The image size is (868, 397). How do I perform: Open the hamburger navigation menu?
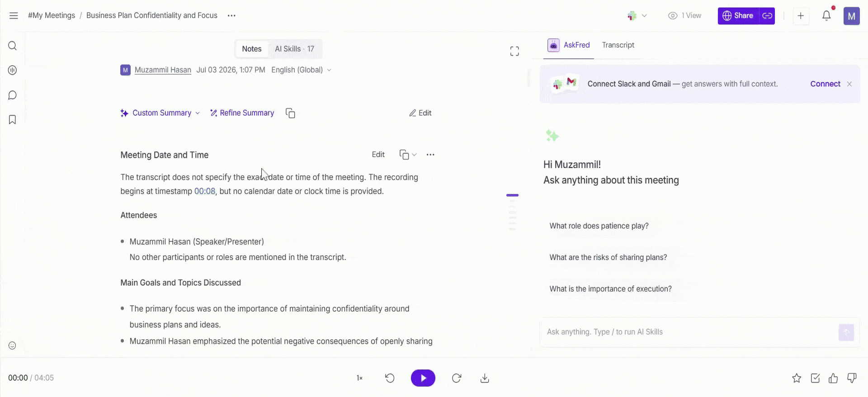click(x=14, y=15)
